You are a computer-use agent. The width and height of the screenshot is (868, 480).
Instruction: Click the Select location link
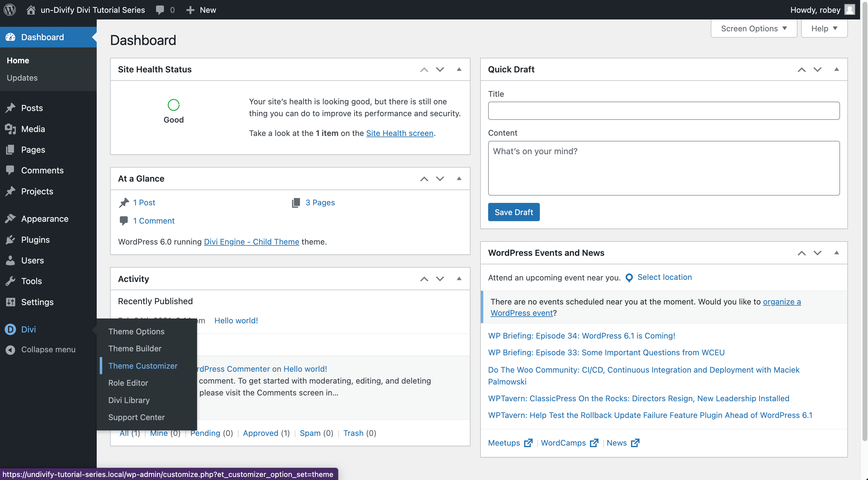(665, 277)
